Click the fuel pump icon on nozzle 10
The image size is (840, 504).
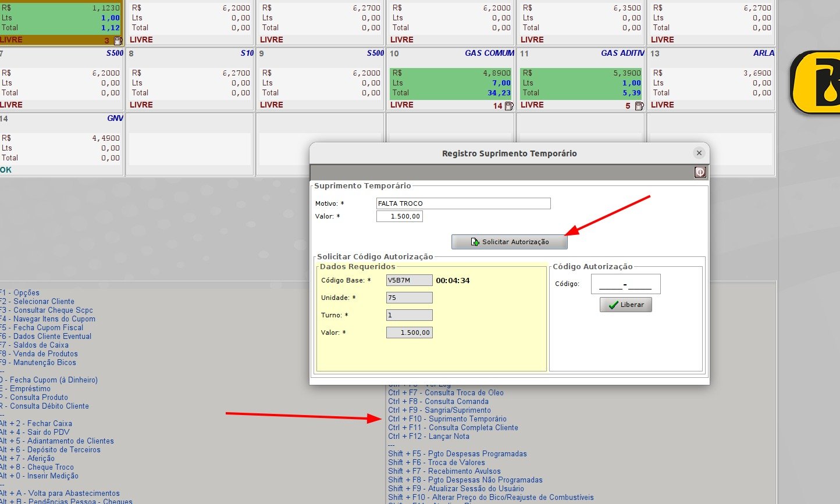tap(509, 106)
